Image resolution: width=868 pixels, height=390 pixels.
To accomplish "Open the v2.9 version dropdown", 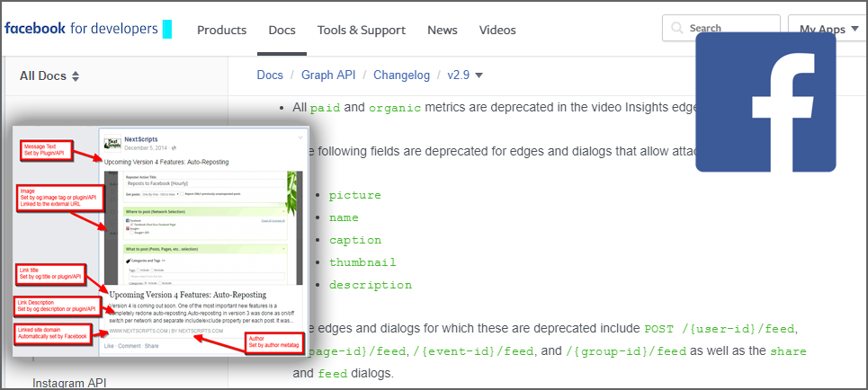I will point(465,75).
